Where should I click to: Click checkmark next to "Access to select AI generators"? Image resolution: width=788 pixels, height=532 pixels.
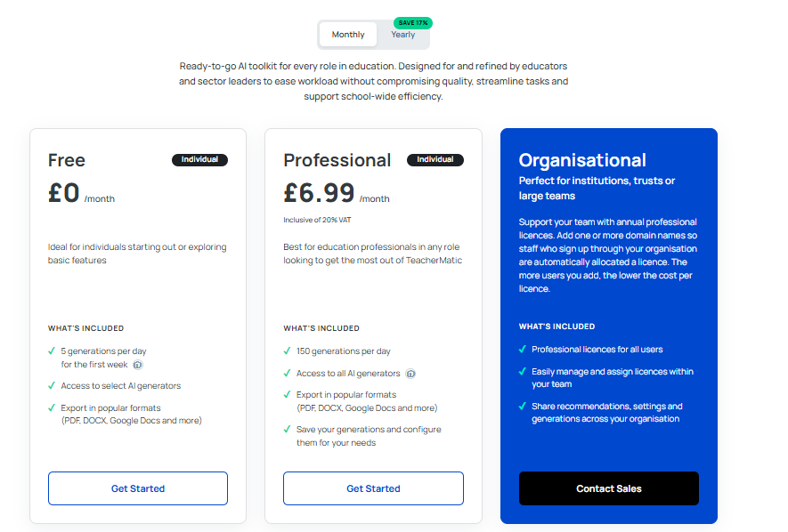[x=53, y=386]
